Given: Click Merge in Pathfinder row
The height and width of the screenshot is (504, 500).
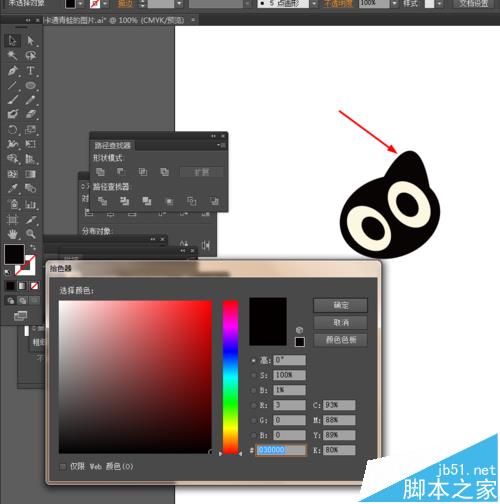Looking at the screenshot, I should pyautogui.click(x=147, y=201).
